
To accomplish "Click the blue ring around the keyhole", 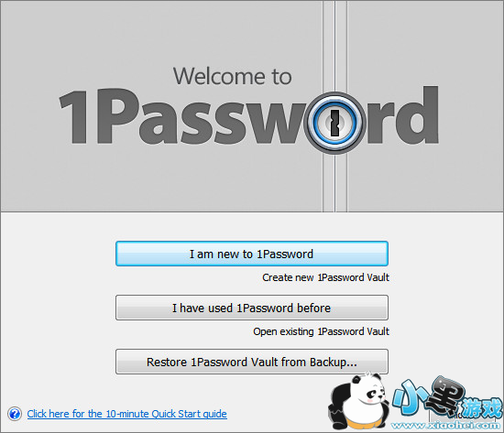I will 334,123.
